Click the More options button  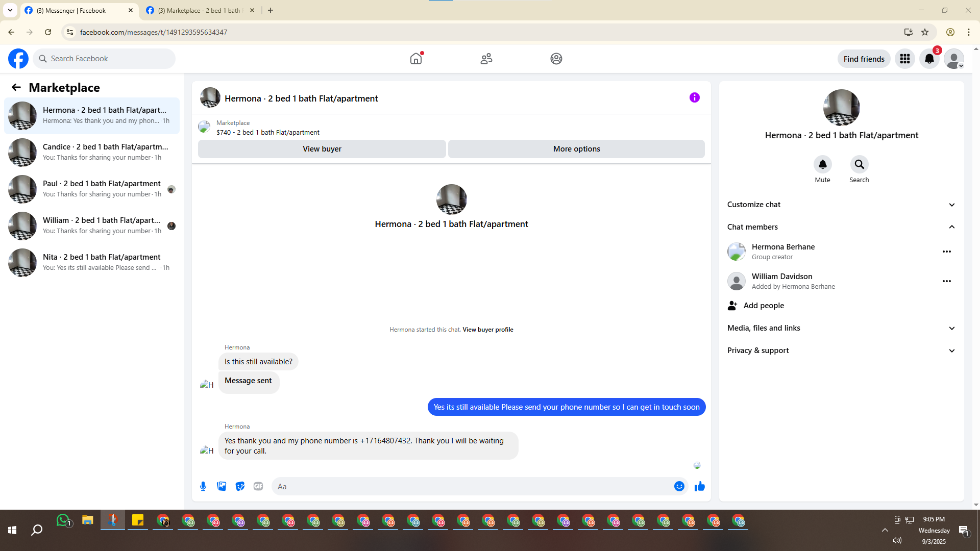pyautogui.click(x=576, y=149)
